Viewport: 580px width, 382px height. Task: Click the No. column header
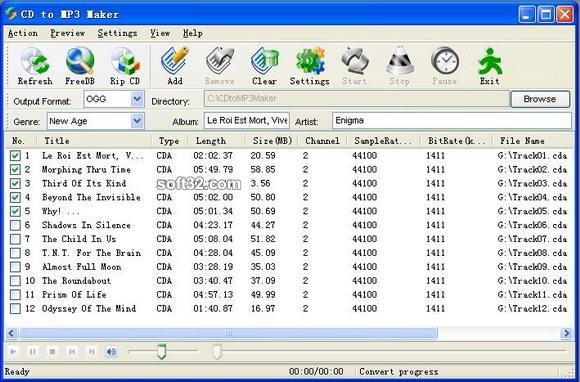pos(21,141)
